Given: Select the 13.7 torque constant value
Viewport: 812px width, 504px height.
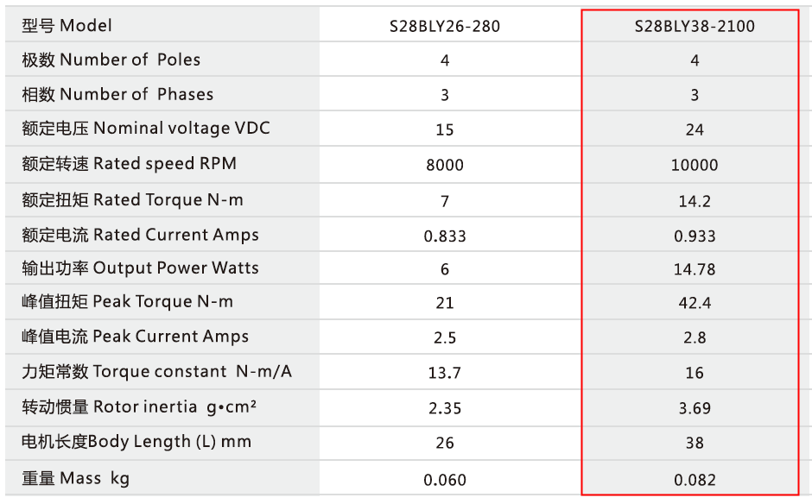Looking at the screenshot, I should [x=445, y=373].
